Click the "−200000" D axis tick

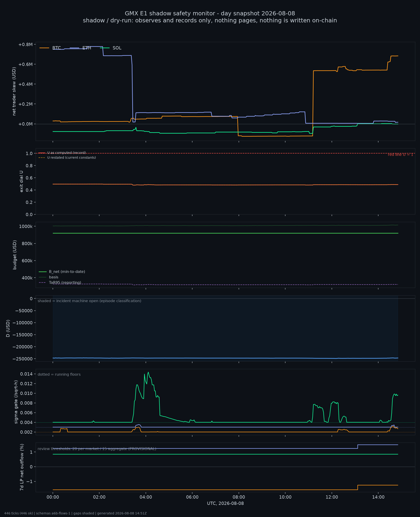click(x=23, y=347)
